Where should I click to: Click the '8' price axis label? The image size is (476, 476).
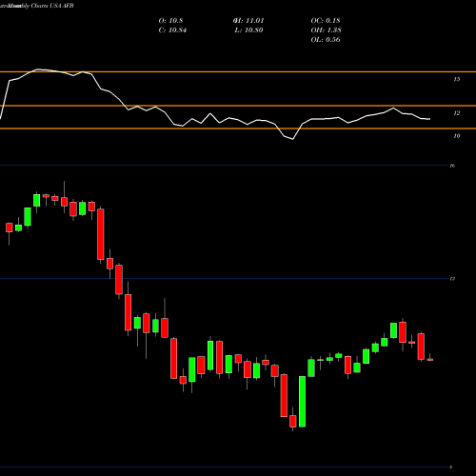(x=451, y=467)
